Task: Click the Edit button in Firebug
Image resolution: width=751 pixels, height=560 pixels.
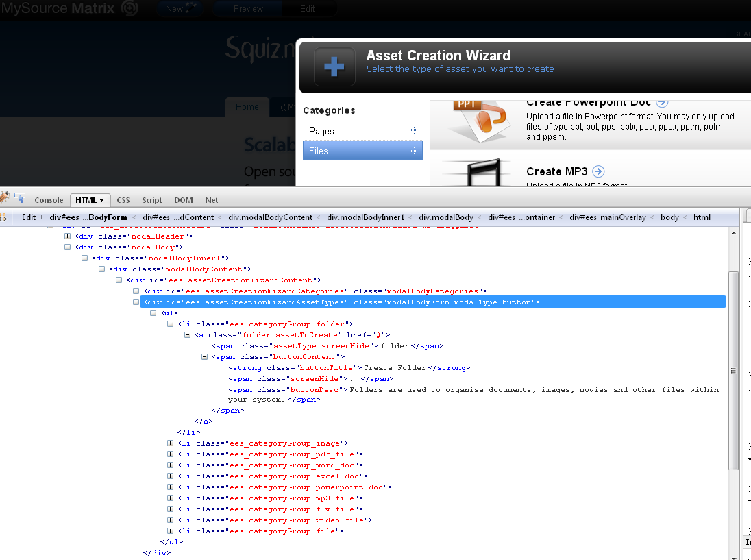Action: tap(29, 217)
